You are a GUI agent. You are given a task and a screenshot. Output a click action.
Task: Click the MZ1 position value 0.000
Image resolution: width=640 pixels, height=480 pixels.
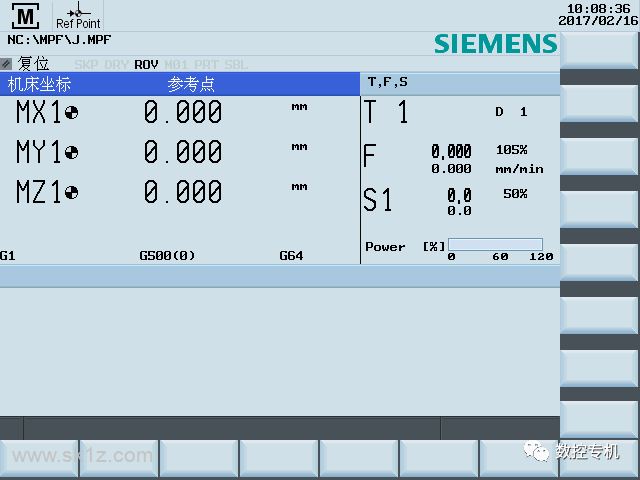[183, 192]
